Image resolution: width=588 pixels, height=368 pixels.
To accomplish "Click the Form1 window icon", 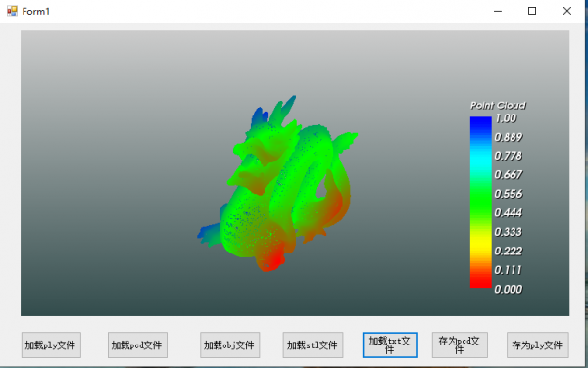I will point(12,11).
